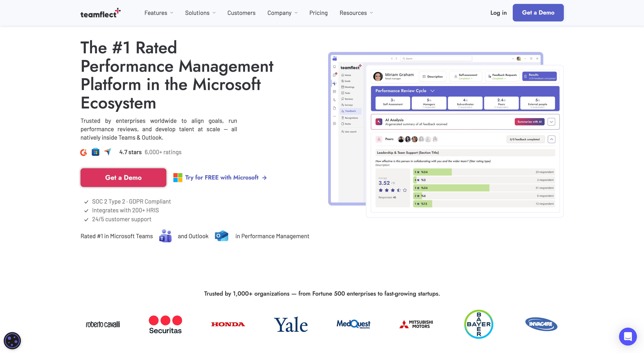This screenshot has height=353, width=644.
Task: Select Recognitions in mockup sidebar
Action: pyautogui.click(x=350, y=118)
